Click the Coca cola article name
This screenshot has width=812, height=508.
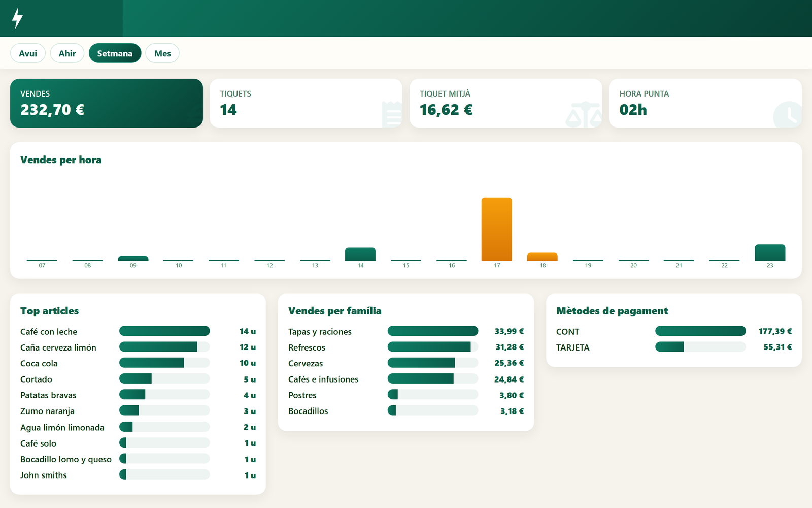point(39,364)
